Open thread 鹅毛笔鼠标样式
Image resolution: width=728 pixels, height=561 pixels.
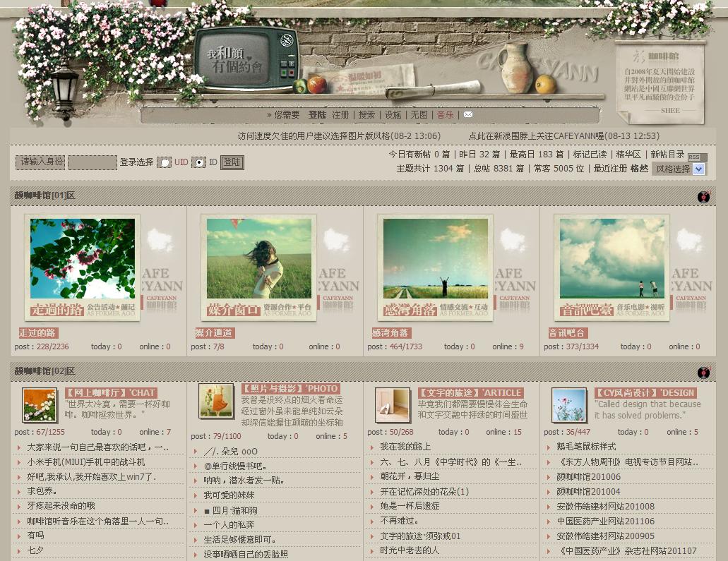(586, 447)
